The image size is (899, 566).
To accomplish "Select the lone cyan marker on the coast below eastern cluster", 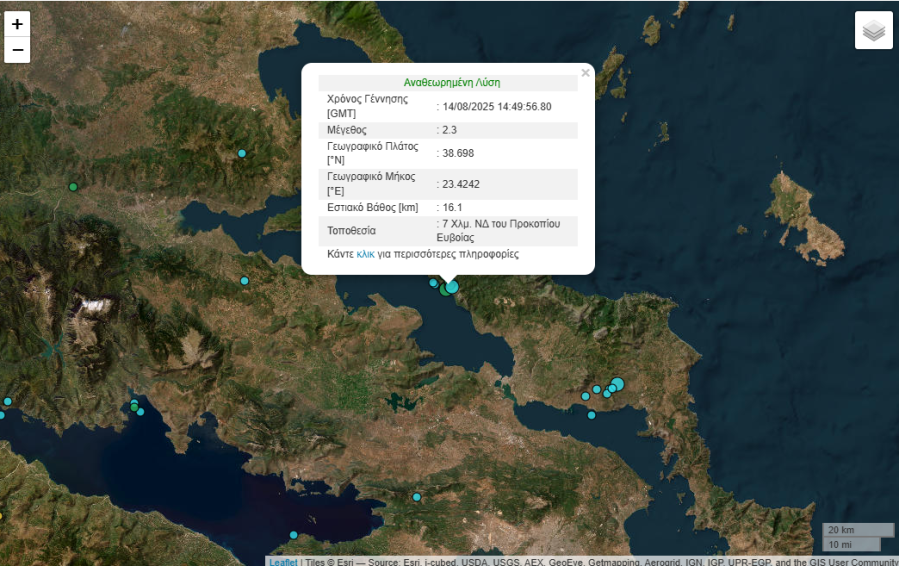I will pos(591,415).
